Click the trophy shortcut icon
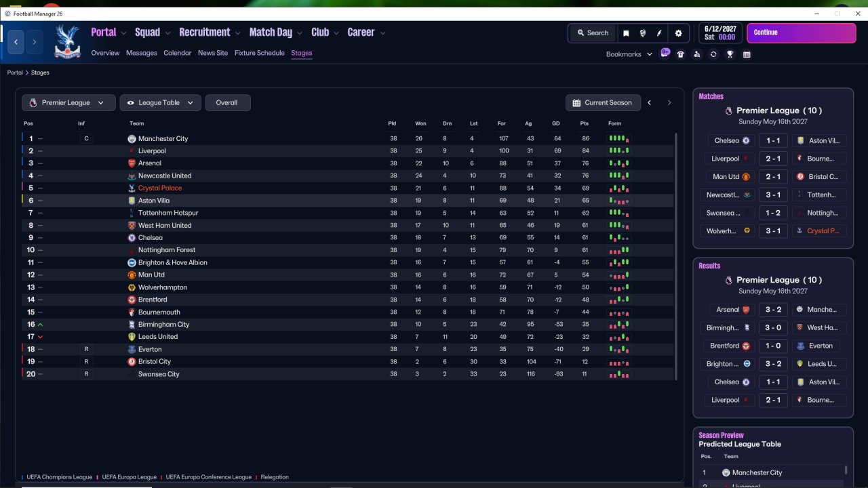 (x=730, y=54)
